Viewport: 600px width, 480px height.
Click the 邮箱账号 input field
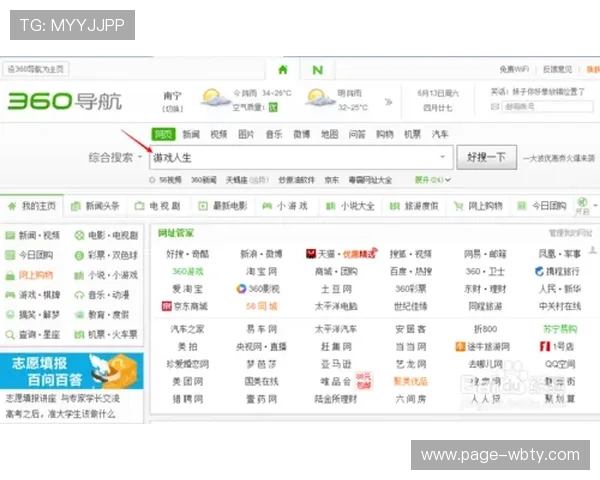[x=548, y=106]
